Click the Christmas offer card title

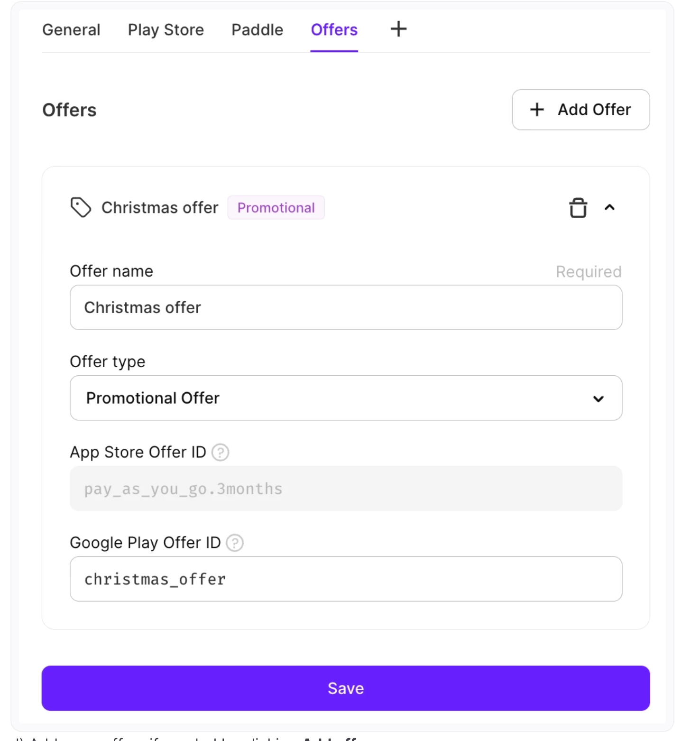[x=160, y=208]
